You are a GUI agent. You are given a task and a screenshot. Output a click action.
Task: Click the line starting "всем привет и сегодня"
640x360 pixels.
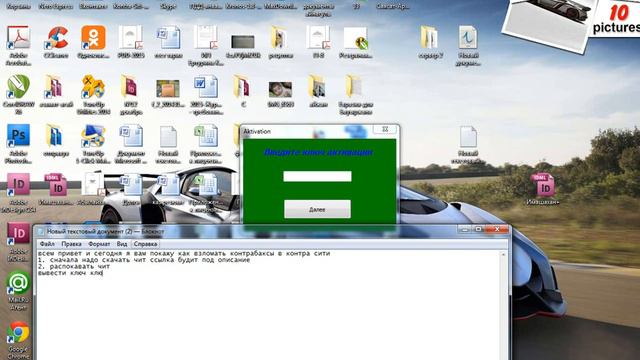click(x=184, y=253)
